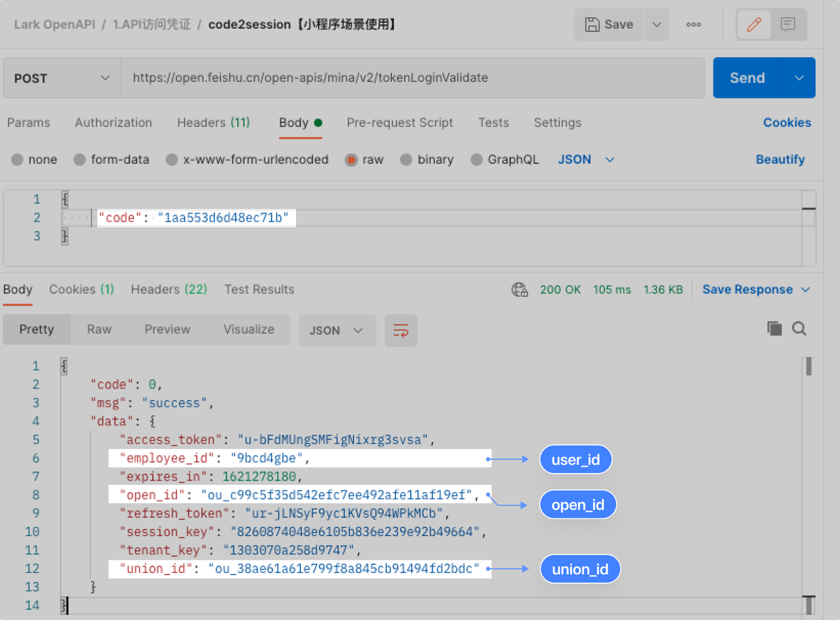Toggle the response word wrap icon

(x=401, y=330)
